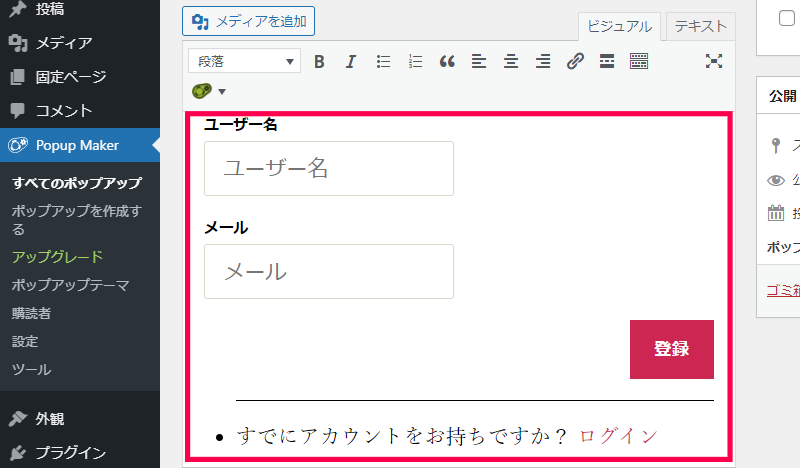Image resolution: width=800 pixels, height=468 pixels.
Task: Align text right
Action: [x=543, y=62]
